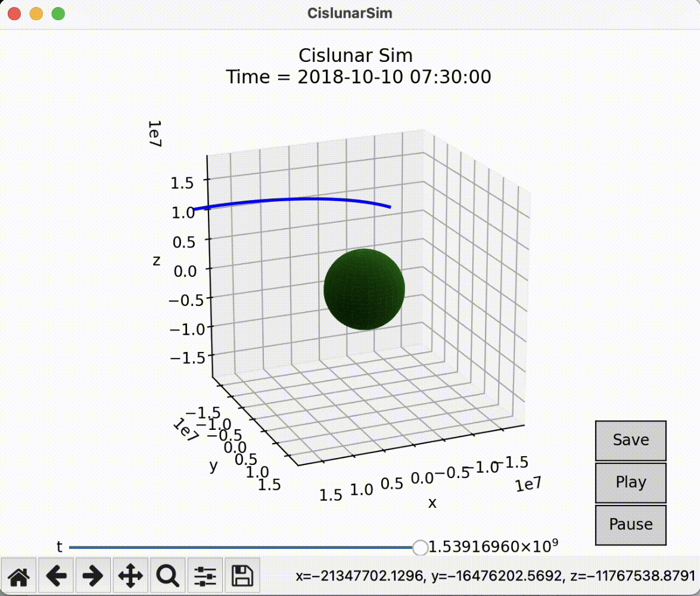Start animation with Play button

click(x=630, y=483)
